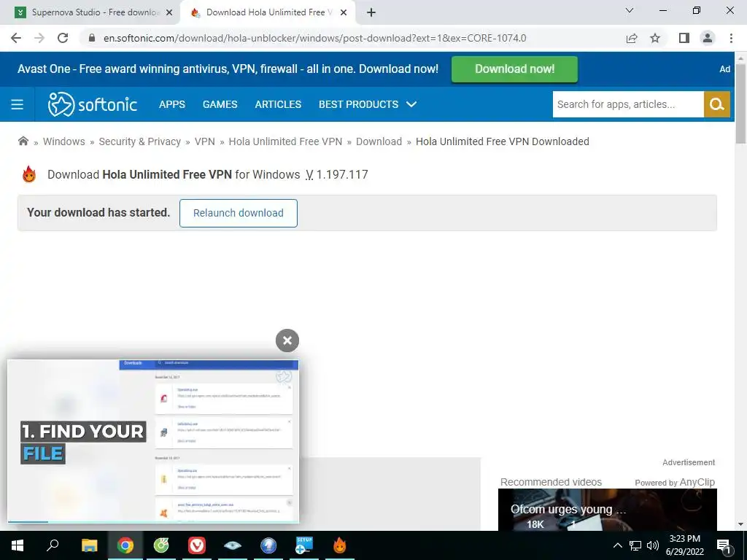This screenshot has height=560, width=747.
Task: Click the browser forward arrow
Action: 39,38
